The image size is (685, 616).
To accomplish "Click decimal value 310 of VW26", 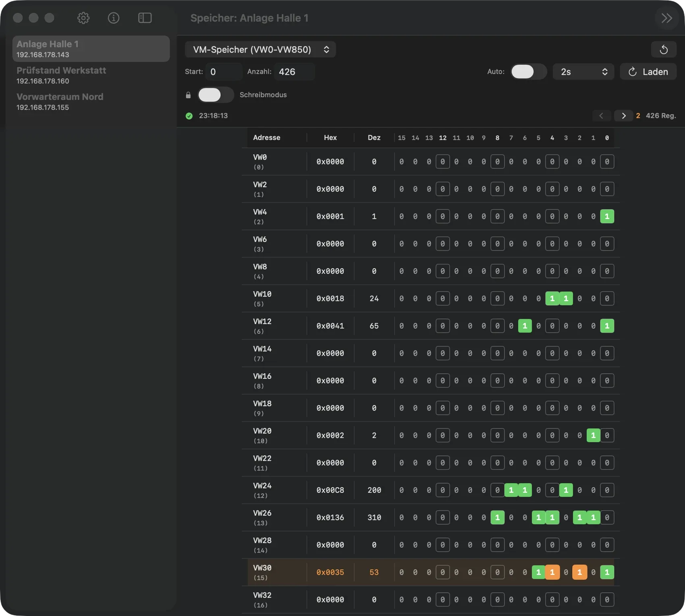I will pos(374,518).
